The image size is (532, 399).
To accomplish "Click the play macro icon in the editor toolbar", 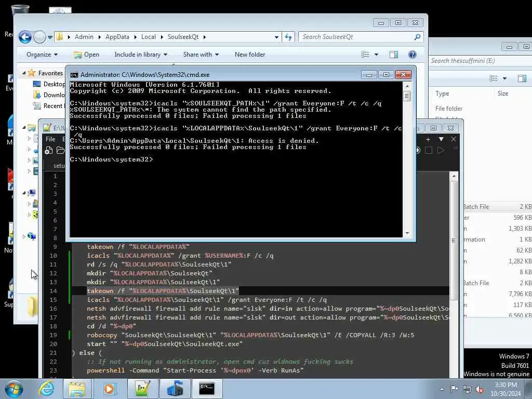I will point(441,150).
